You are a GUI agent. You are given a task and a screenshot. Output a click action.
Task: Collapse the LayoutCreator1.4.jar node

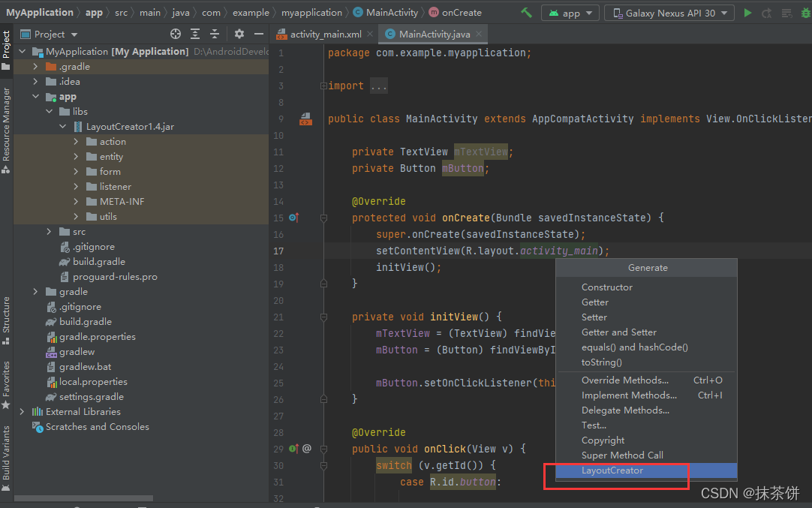[62, 126]
